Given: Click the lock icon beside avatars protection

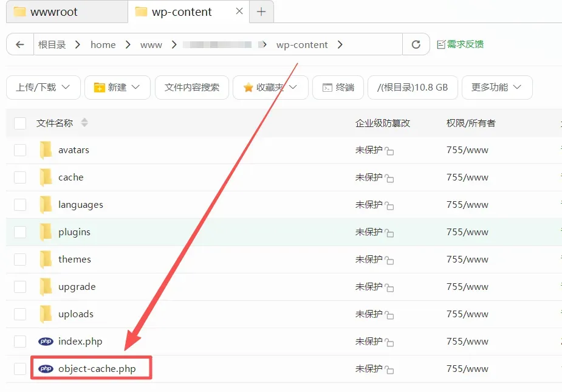Looking at the screenshot, I should tap(389, 151).
